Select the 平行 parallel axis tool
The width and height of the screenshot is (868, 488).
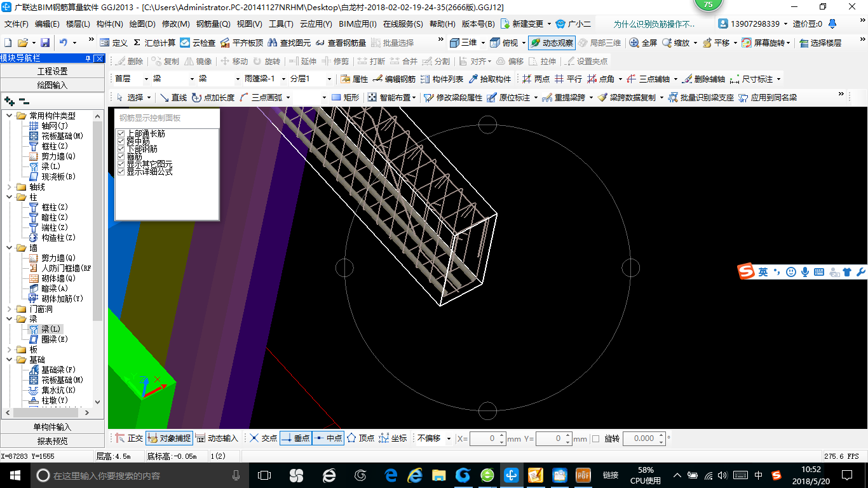coord(568,79)
